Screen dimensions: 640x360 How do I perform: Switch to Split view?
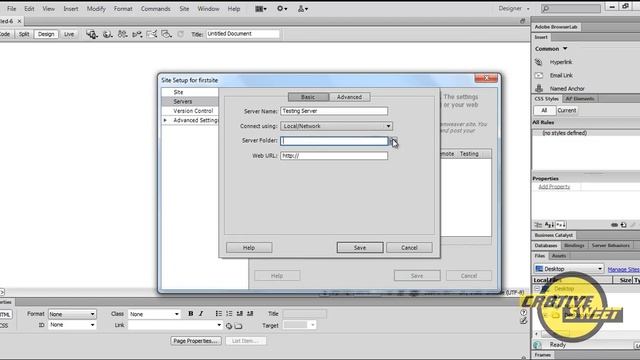(x=24, y=34)
